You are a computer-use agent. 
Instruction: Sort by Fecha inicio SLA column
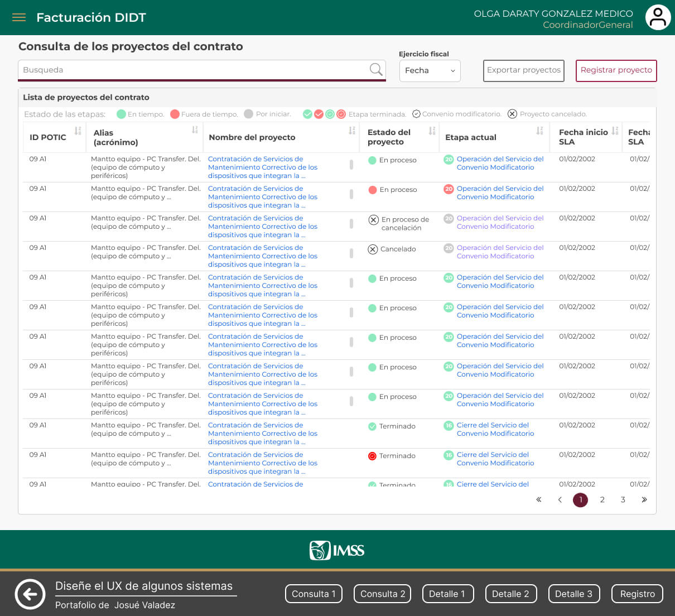[615, 131]
